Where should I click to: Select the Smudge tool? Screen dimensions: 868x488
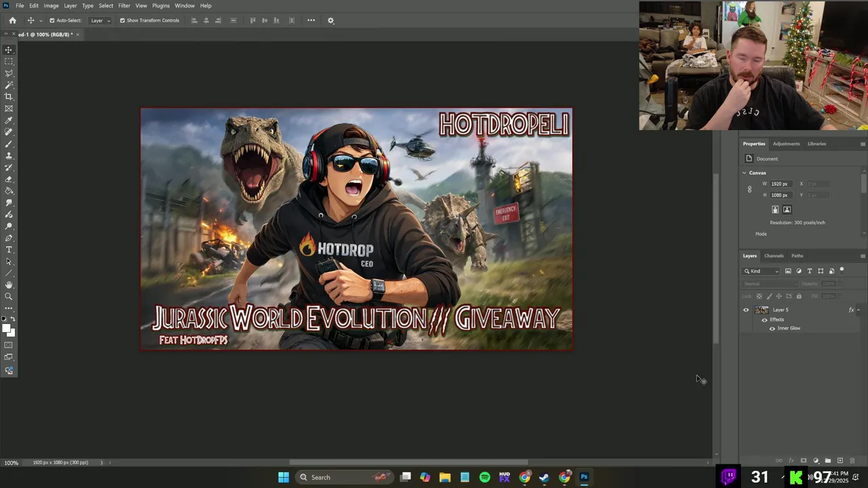click(9, 203)
